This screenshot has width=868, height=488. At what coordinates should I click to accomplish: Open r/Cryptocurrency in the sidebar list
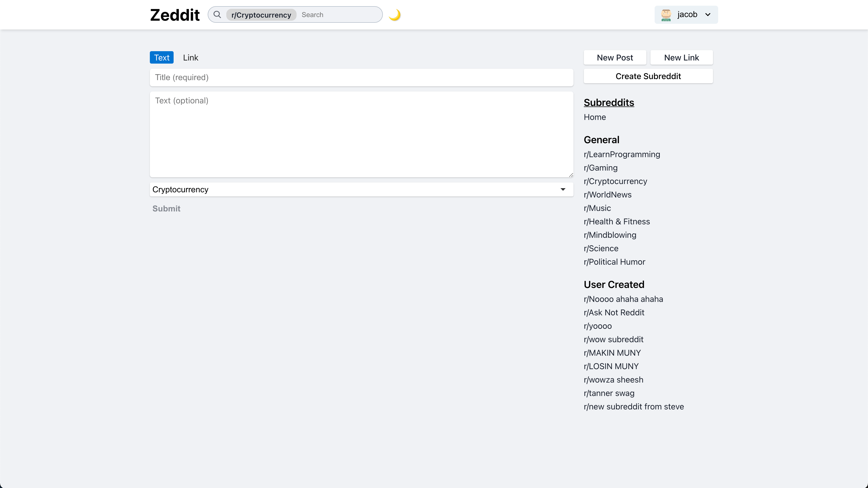[615, 181]
